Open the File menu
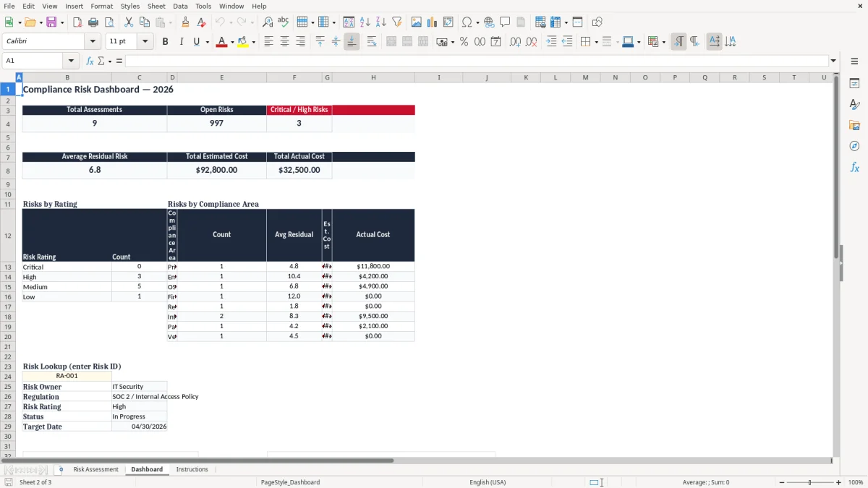868x488 pixels. pos(9,6)
